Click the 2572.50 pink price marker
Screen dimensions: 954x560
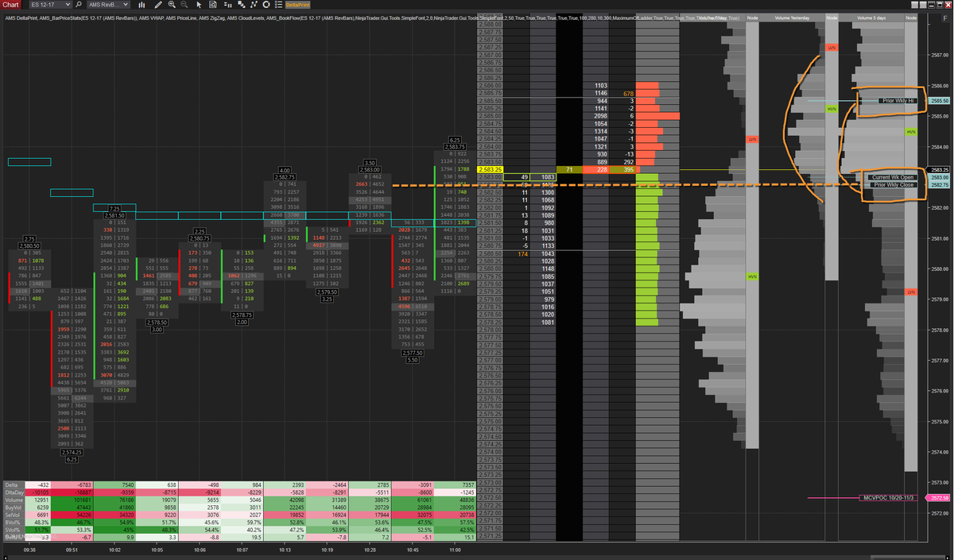pyautogui.click(x=940, y=498)
